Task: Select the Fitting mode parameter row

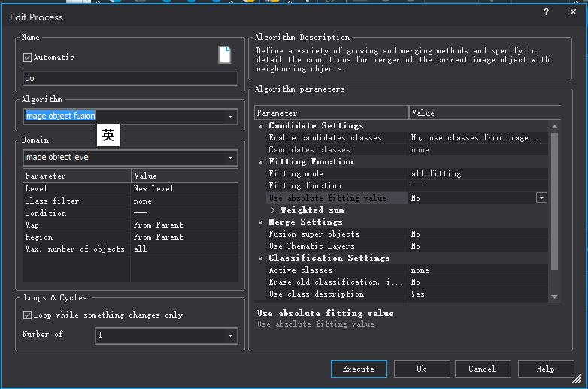Action: pyautogui.click(x=331, y=174)
